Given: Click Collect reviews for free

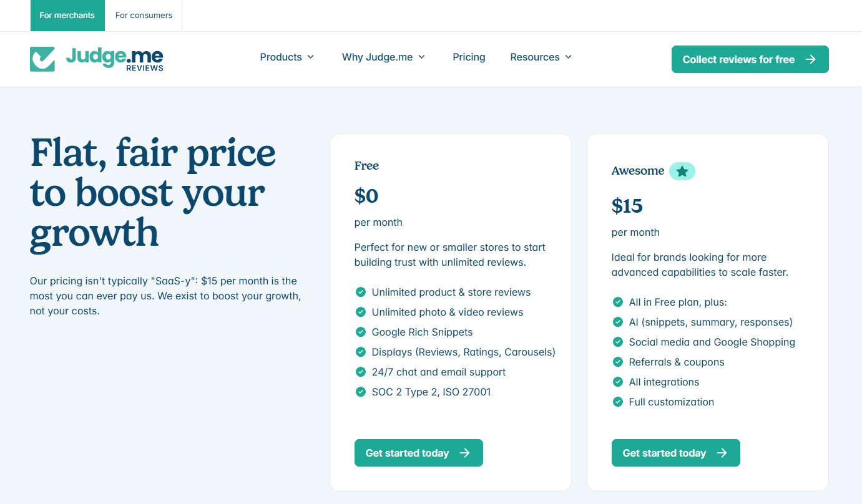Looking at the screenshot, I should (x=750, y=59).
